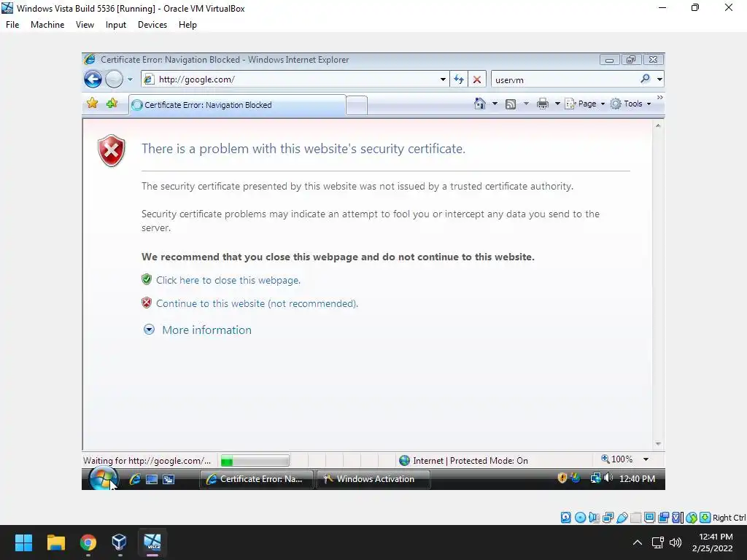Click Switch between windows Quick Launch icon

click(x=169, y=480)
